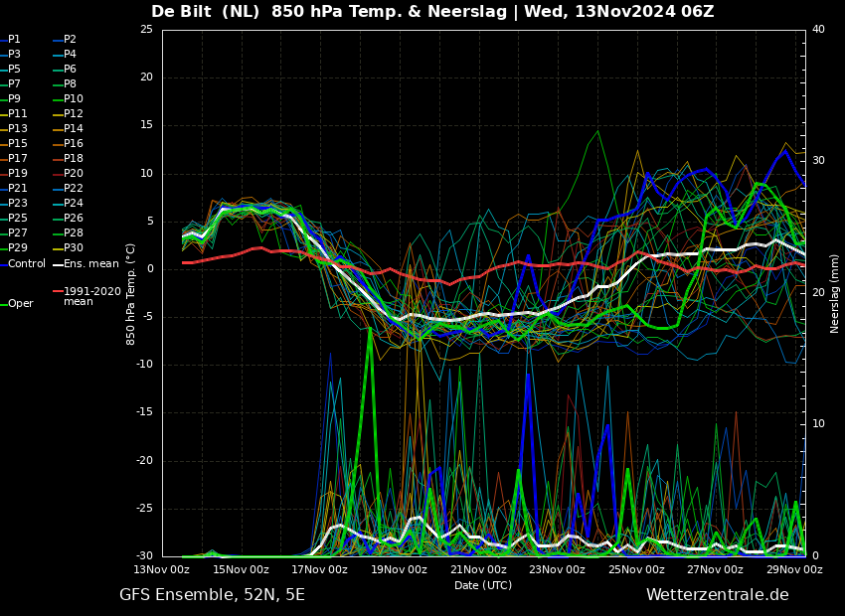845x616 pixels.
Task: Click the P25 legend label
Action: coord(18,219)
